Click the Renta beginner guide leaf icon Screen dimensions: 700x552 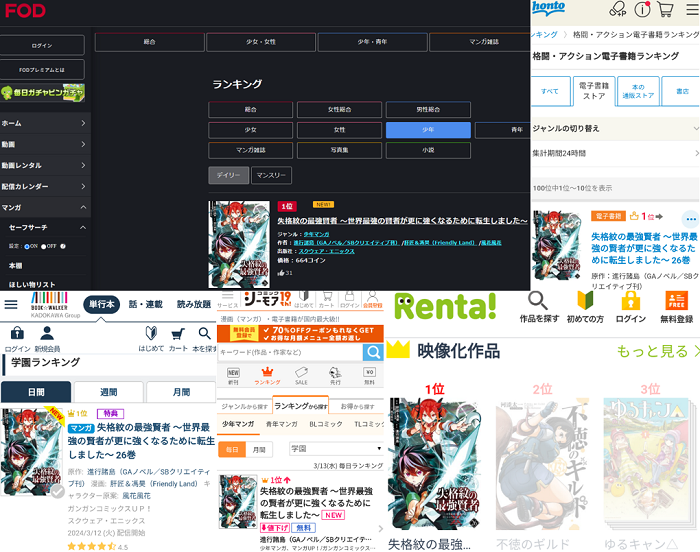[585, 301]
